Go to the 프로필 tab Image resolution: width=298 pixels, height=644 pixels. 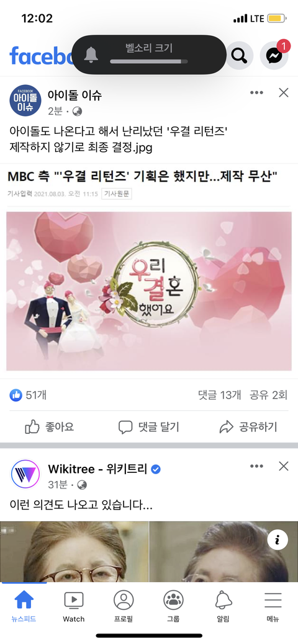[x=124, y=607]
